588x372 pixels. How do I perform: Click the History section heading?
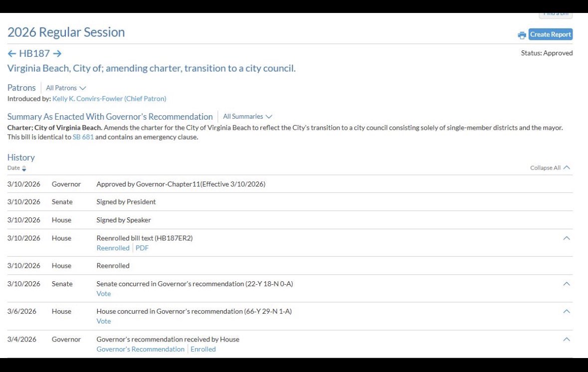pos(21,158)
